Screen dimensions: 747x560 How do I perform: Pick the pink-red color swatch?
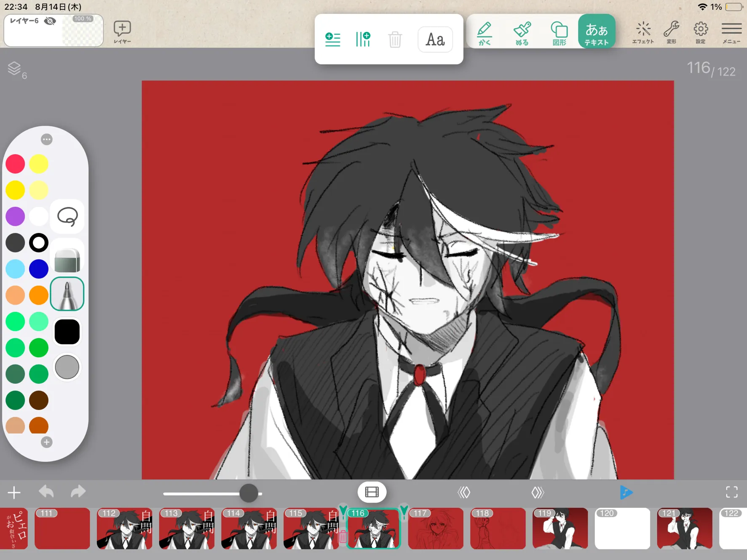[x=15, y=164]
